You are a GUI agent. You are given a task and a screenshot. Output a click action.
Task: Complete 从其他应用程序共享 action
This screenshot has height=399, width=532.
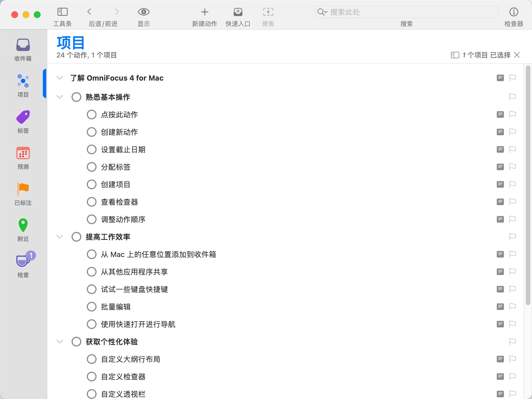[92, 272]
